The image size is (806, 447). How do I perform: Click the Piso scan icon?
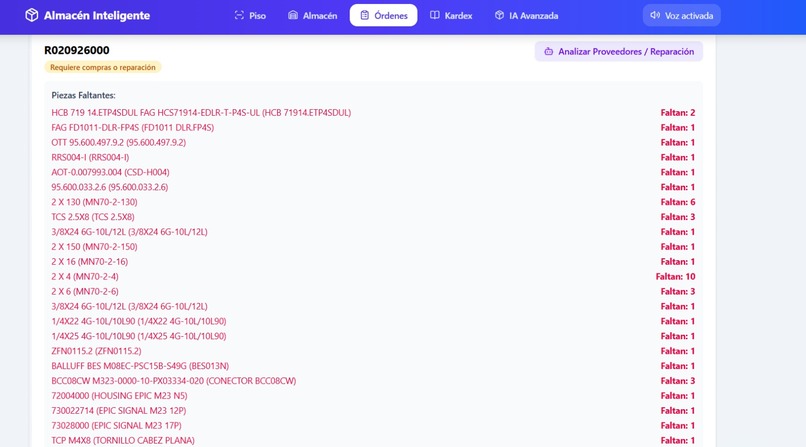[239, 15]
